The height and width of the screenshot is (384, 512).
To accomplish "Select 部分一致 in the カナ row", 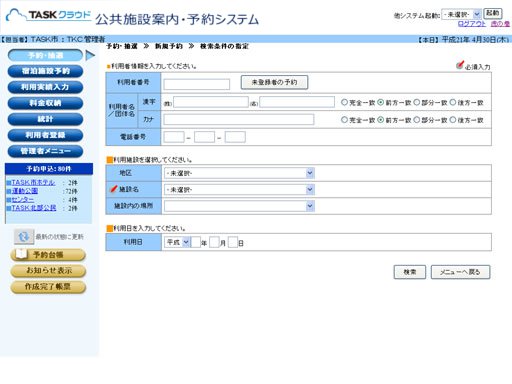I will click(x=417, y=119).
